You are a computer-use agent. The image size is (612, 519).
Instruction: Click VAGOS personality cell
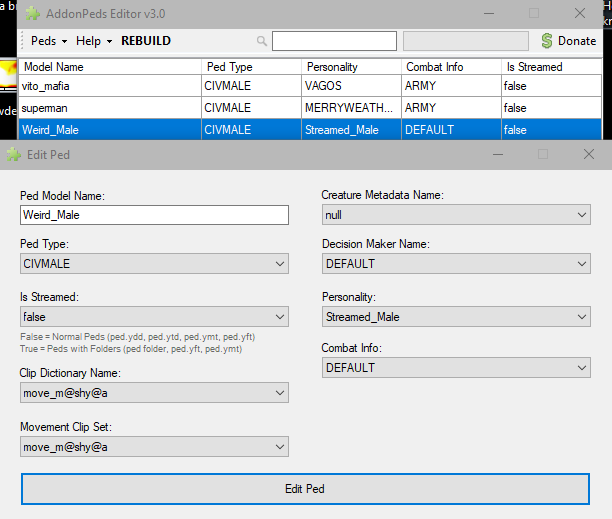[x=351, y=86]
